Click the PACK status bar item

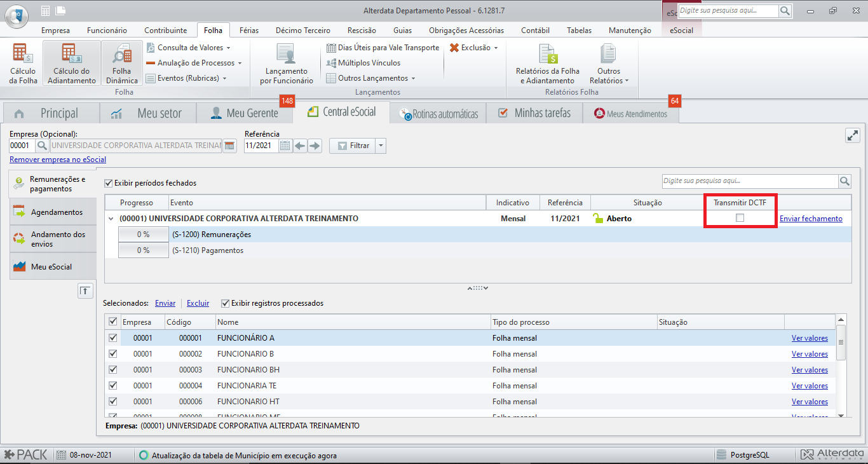tap(25, 455)
